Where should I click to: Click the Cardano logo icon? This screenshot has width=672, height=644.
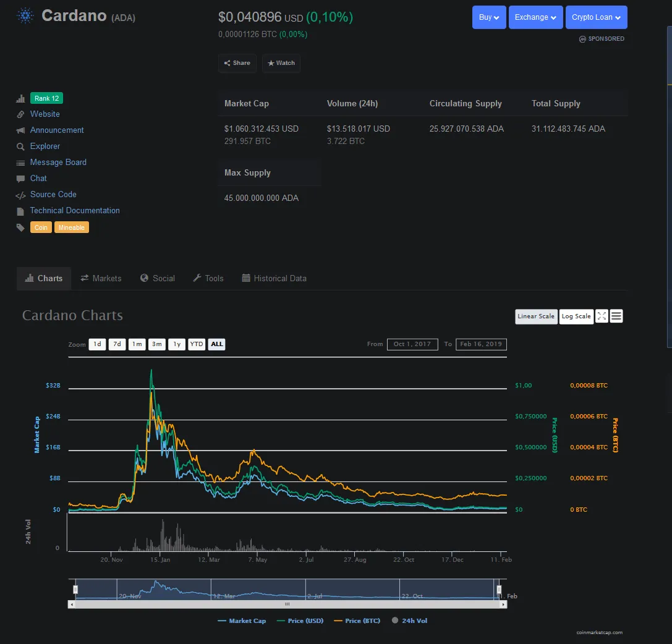click(x=25, y=16)
